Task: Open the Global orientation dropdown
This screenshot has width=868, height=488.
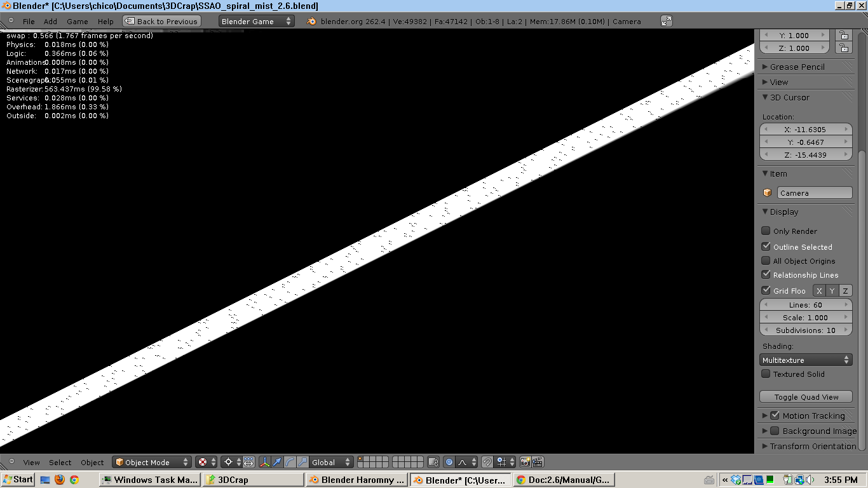Action: coord(332,462)
